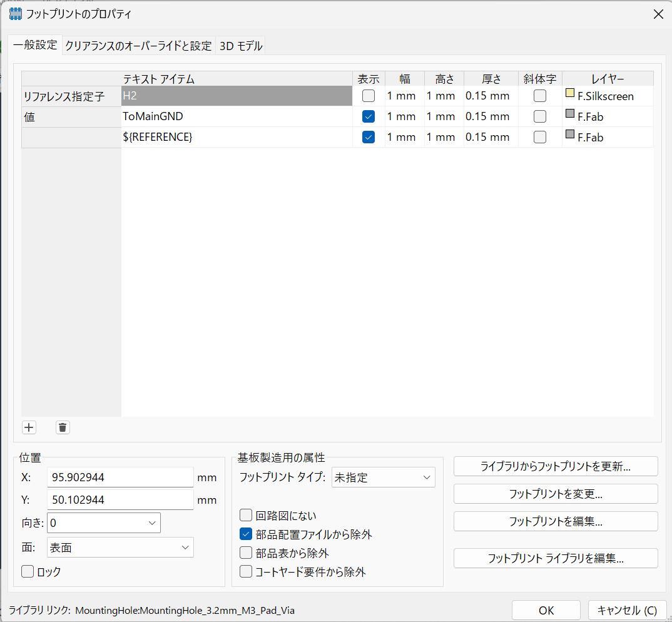Image resolution: width=672 pixels, height=622 pixels.
Task: Check the 回路図にない checkbox
Action: pyautogui.click(x=245, y=515)
